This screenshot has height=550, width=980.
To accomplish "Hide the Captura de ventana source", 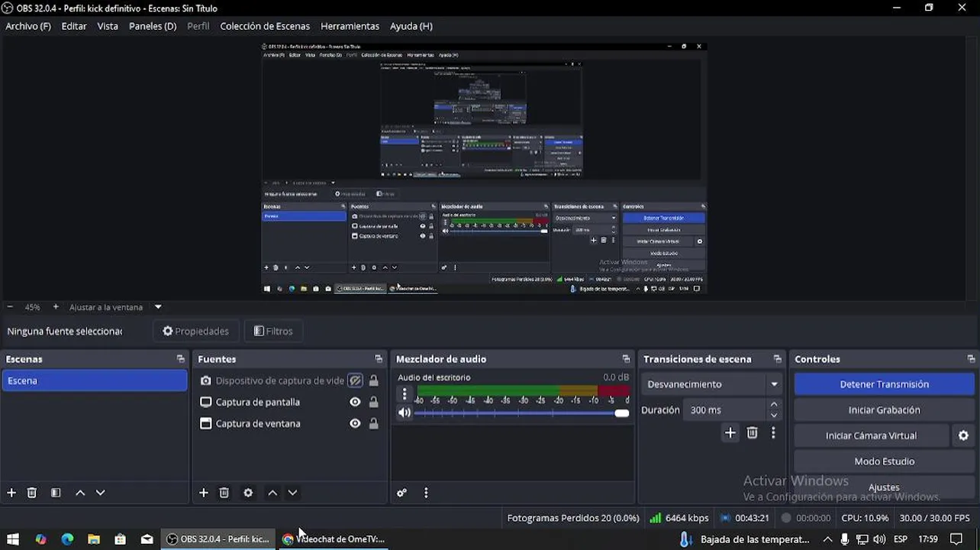I will pos(355,423).
